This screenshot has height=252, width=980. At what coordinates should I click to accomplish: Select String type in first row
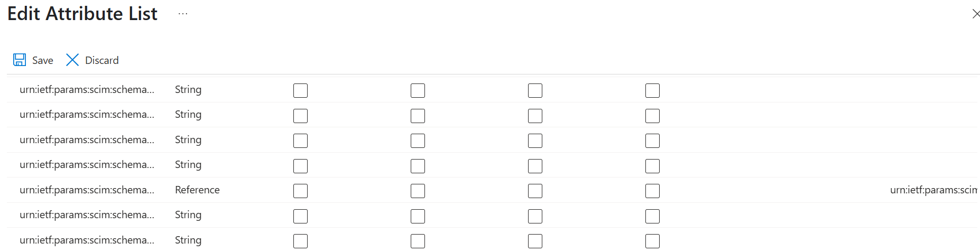pyautogui.click(x=188, y=89)
